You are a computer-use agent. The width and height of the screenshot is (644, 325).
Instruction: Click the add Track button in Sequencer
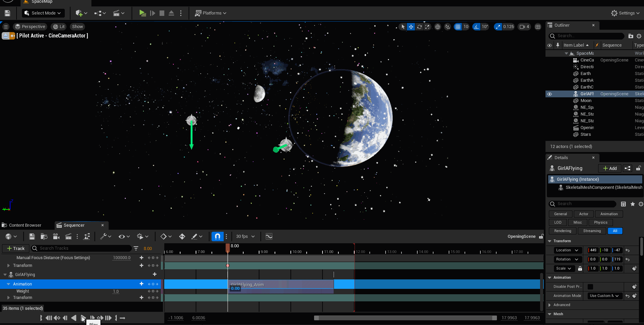coord(16,248)
